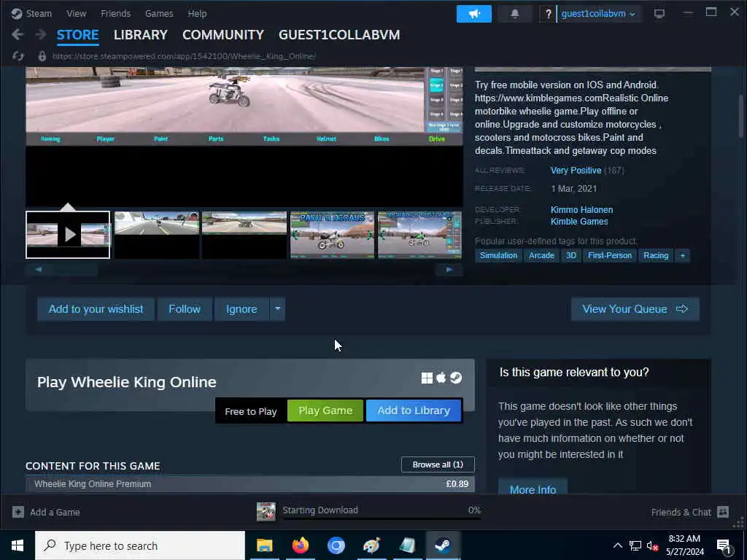Screen dimensions: 747x560
Task: Go forward with the right arrow
Action: (41, 34)
